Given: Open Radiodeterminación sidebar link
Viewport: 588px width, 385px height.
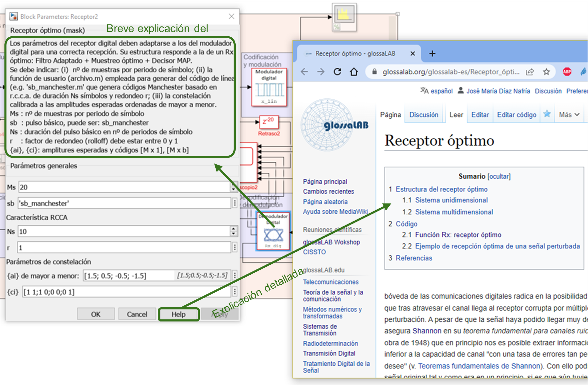Looking at the screenshot, I should coord(331,344).
